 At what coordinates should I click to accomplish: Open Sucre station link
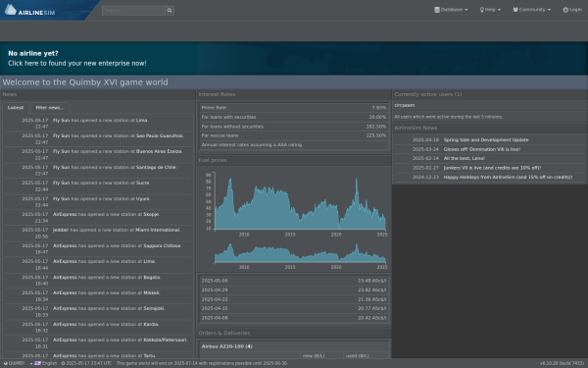(x=142, y=183)
